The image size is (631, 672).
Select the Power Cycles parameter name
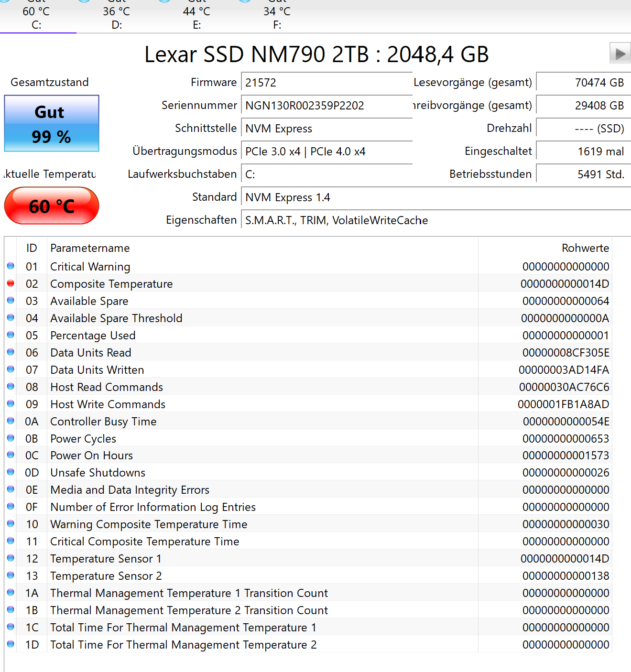pos(83,439)
